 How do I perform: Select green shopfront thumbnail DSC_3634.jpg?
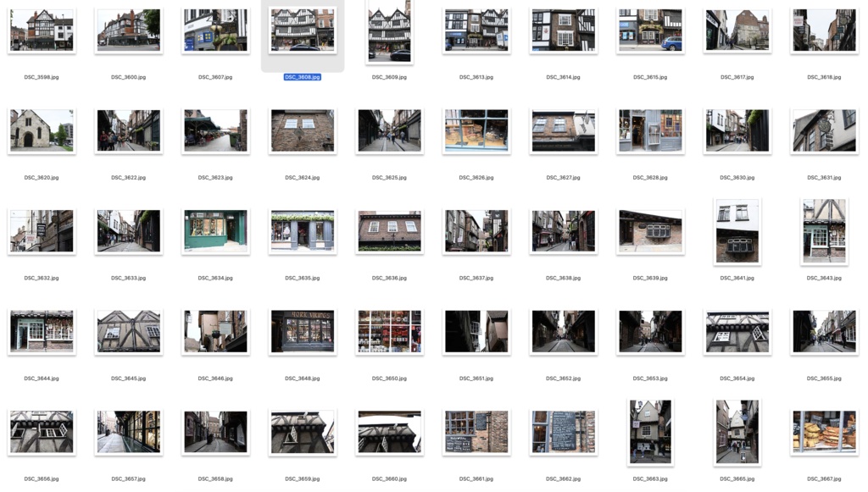coord(215,231)
